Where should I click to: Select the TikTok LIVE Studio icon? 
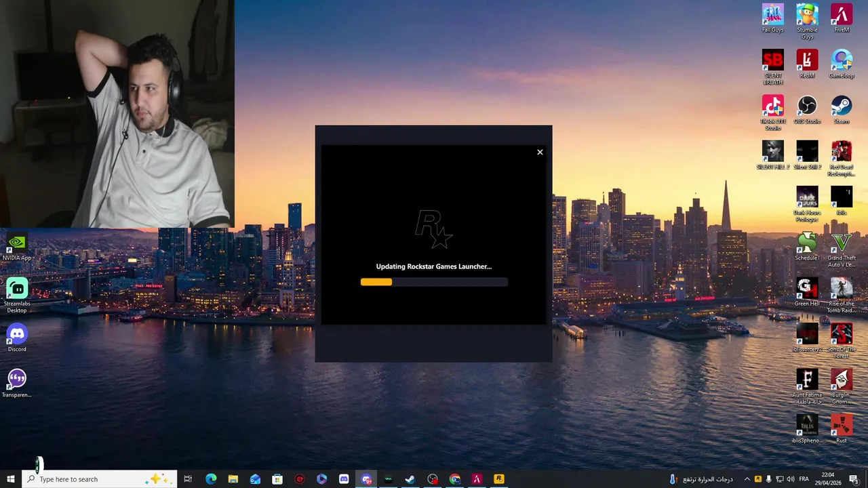click(x=772, y=113)
